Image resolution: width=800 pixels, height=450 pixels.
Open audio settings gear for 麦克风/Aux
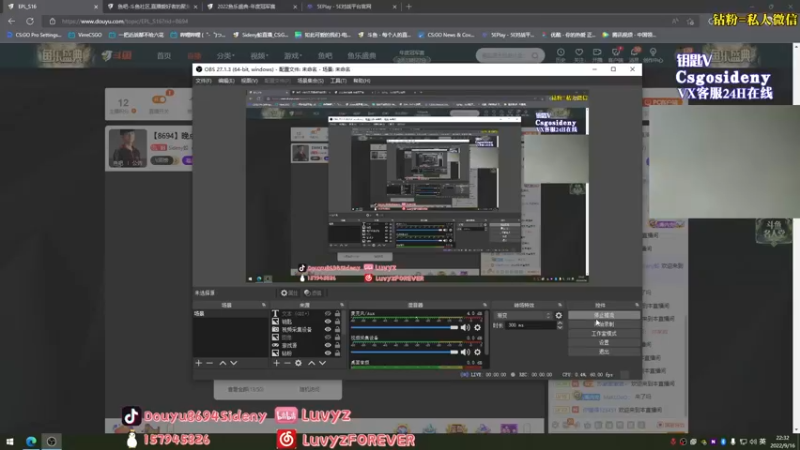pyautogui.click(x=478, y=328)
